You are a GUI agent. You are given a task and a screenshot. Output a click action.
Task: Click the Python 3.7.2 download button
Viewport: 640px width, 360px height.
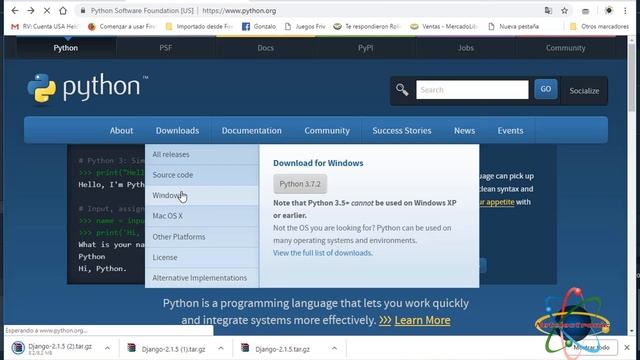point(300,184)
